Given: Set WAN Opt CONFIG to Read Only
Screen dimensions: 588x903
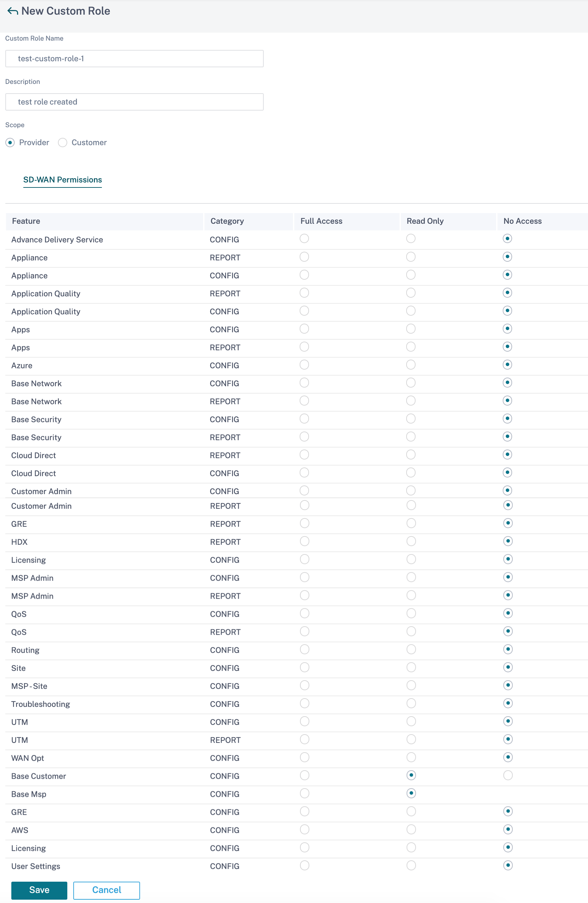Looking at the screenshot, I should coord(411,757).
